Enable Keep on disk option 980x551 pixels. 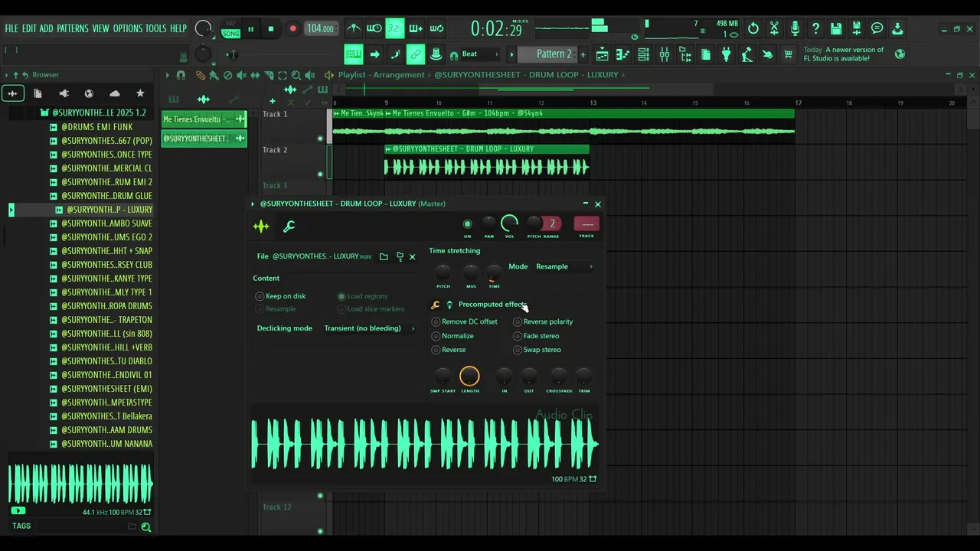click(x=281, y=296)
